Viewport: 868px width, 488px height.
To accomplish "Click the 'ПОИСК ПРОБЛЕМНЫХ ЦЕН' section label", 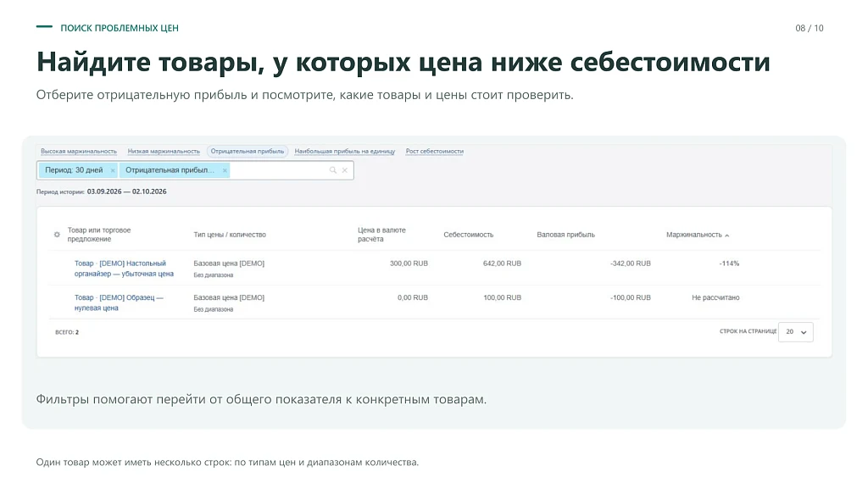I will tap(120, 28).
